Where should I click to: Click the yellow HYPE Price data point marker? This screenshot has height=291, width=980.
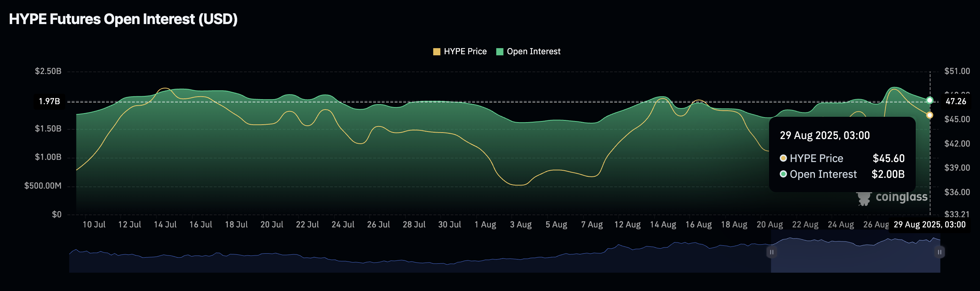coord(929,115)
